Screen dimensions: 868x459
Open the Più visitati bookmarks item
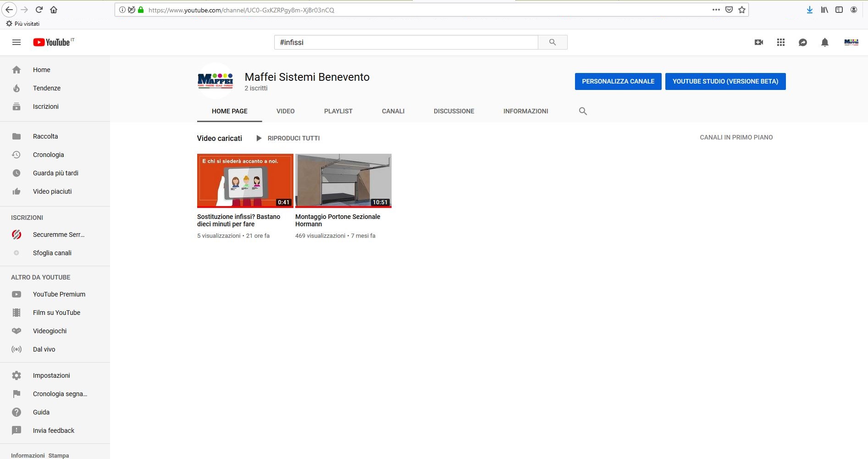point(22,23)
